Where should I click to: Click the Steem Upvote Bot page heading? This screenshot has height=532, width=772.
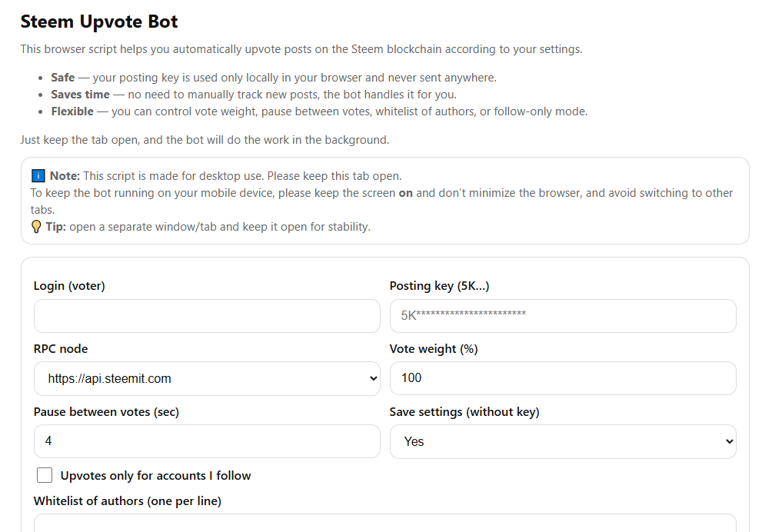(x=99, y=22)
